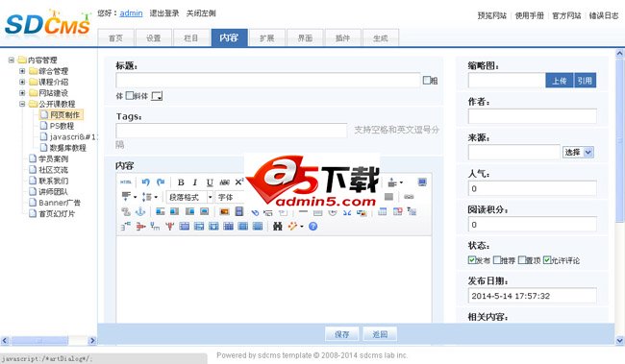Insert video with film strip icon
This screenshot has height=364, width=625.
(239, 211)
